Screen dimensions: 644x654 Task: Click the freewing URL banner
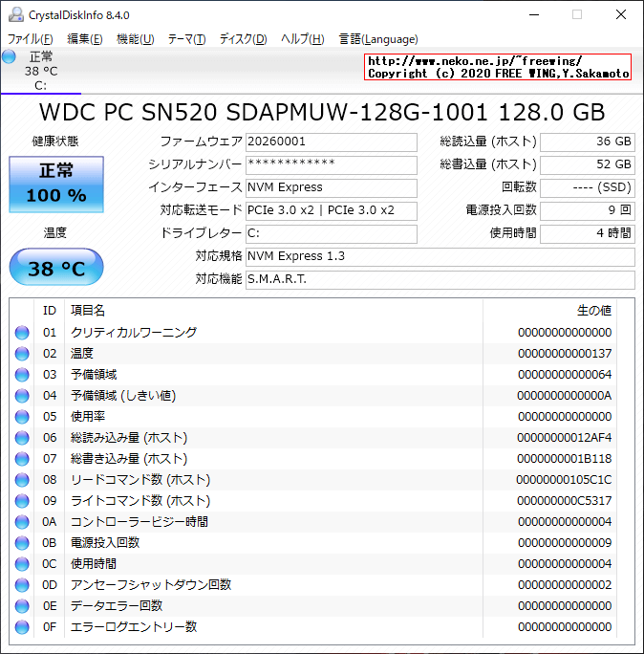pyautogui.click(x=498, y=67)
